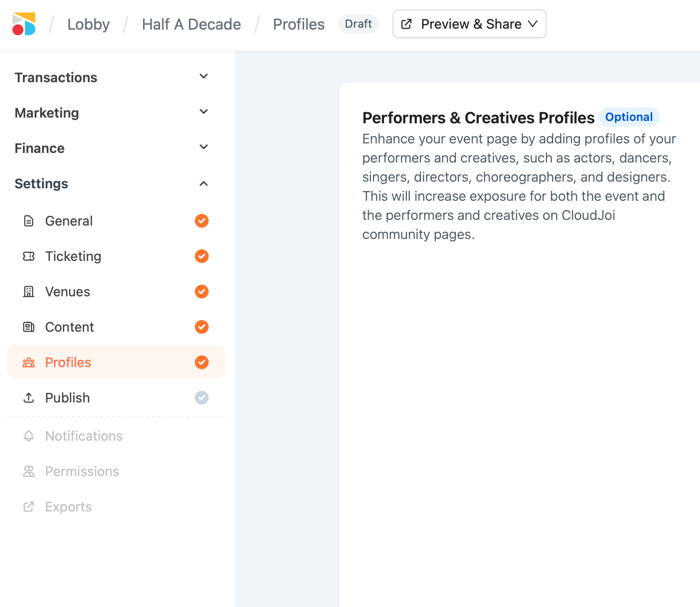Click the Ticketing ticket icon

[x=29, y=256]
